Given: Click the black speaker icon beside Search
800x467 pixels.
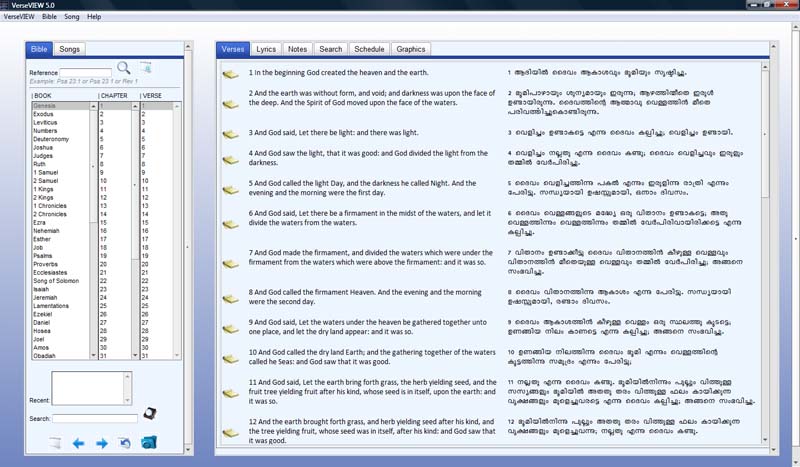Looking at the screenshot, I should pos(150,412).
